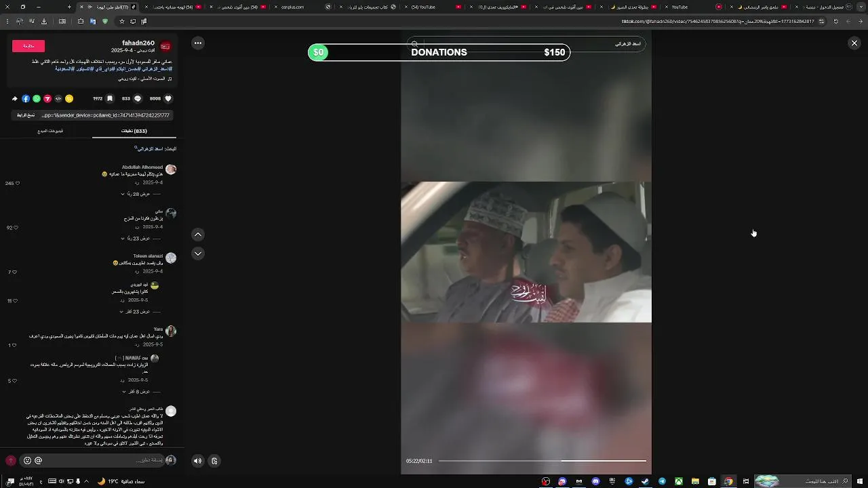Bookmark page with star icon
Screen dimensions: 868x488
122,21
